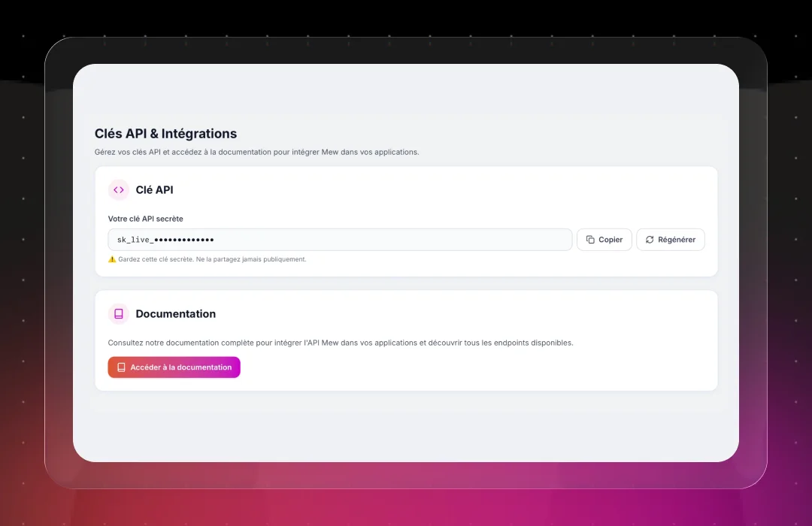Click the documentation description paragraph

point(341,342)
